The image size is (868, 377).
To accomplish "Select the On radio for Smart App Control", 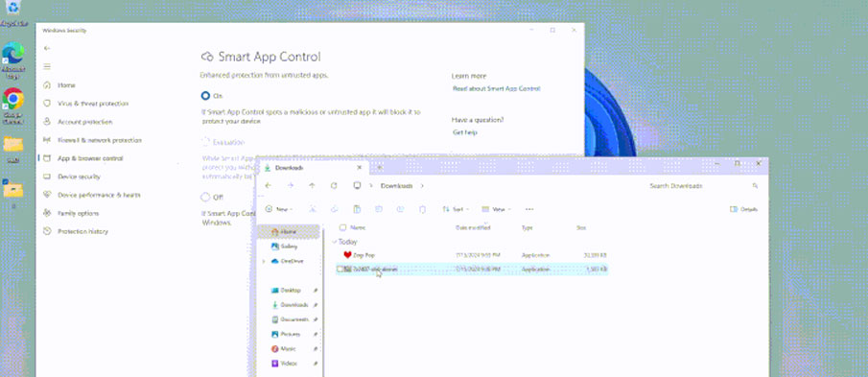I will pyautogui.click(x=205, y=96).
